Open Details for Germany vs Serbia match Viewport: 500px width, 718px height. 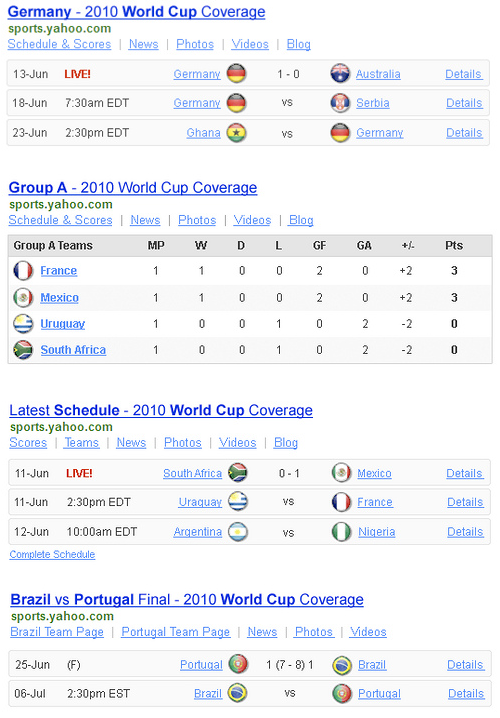464,103
